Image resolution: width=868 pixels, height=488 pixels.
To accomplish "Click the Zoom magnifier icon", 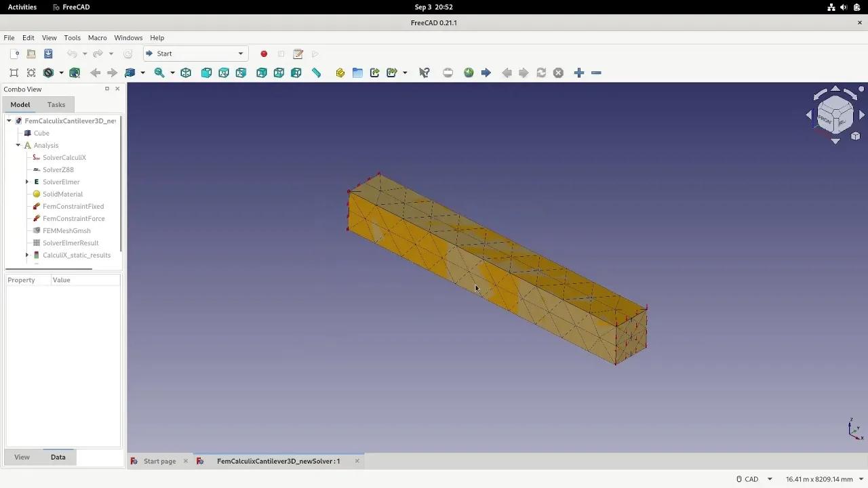I will pos(159,73).
